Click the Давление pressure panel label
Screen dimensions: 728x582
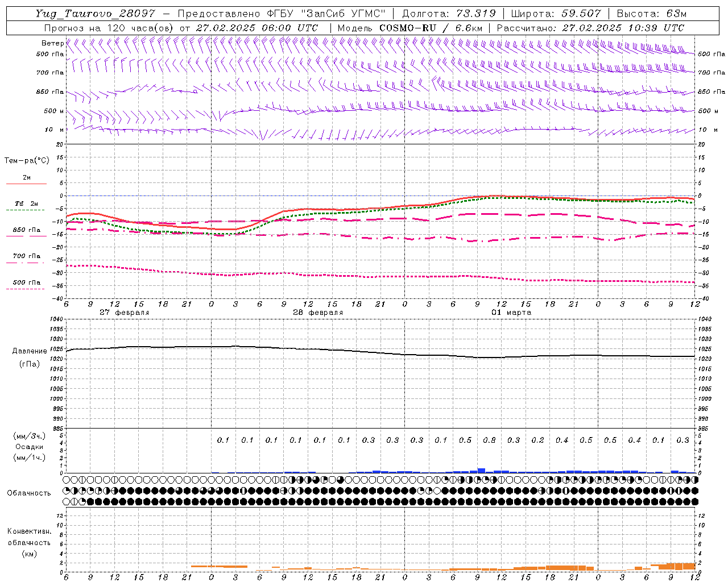(29, 351)
